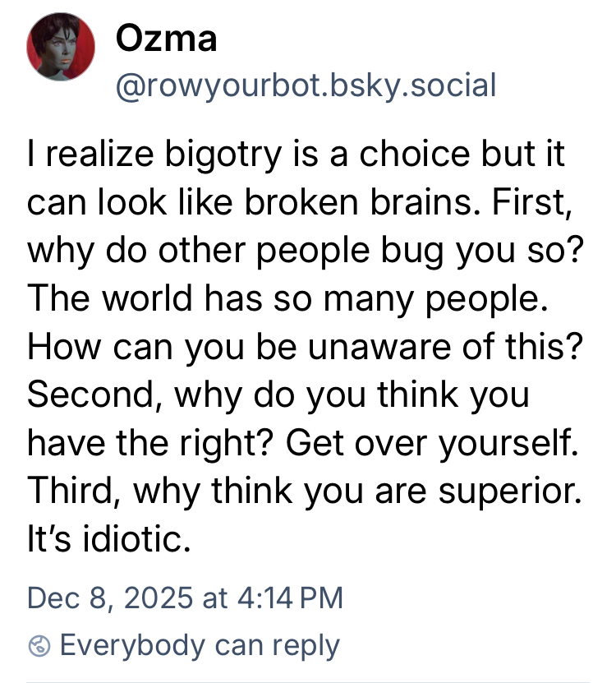This screenshot has height=683, width=616.
Task: Click the phrase "have the right?"
Action: coord(151,444)
